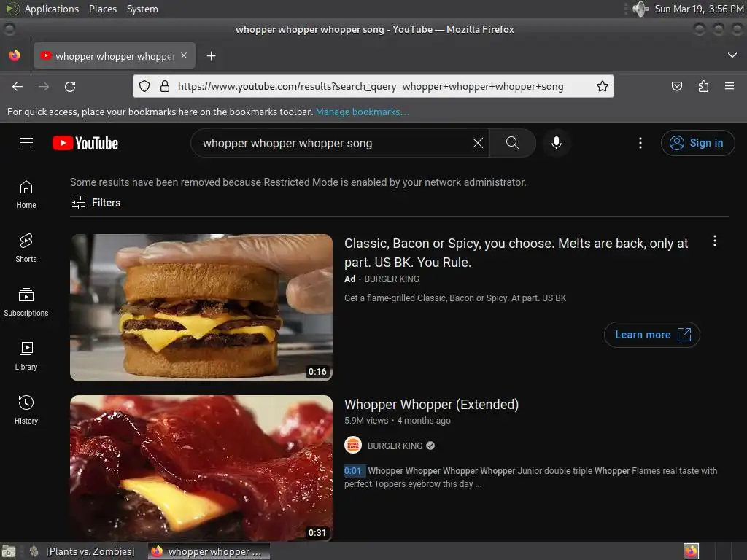Open Manage bookmarks link

pyautogui.click(x=362, y=112)
